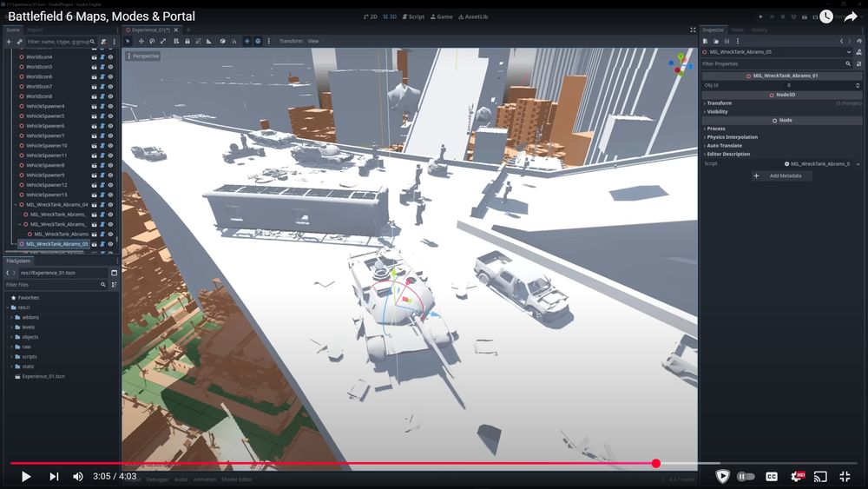Attach script icon in Scene dock
This screenshot has width=868, height=489.
coord(103,42)
